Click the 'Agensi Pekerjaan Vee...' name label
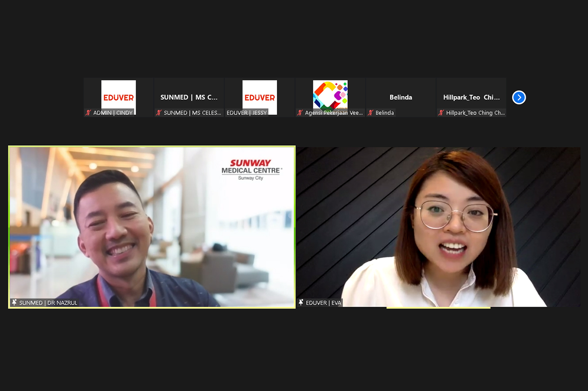This screenshot has height=391, width=588. pos(334,112)
